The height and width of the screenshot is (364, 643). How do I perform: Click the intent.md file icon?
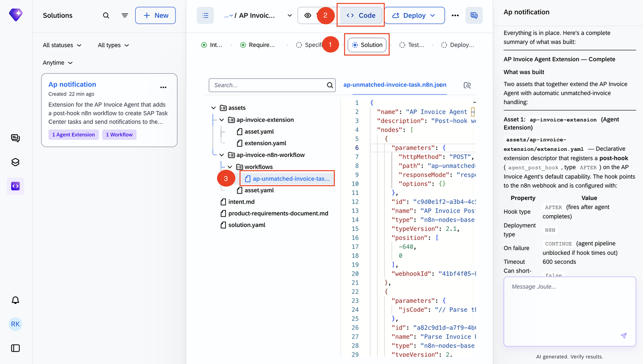tap(223, 202)
